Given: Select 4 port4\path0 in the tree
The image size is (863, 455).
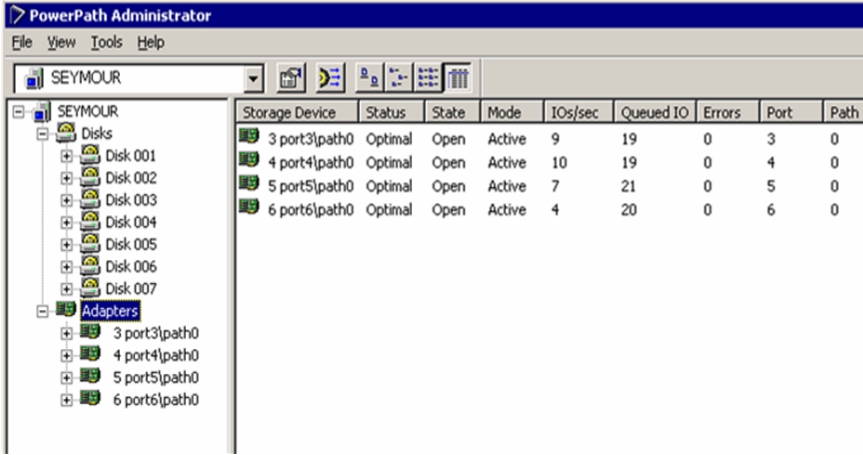Looking at the screenshot, I should [x=156, y=355].
